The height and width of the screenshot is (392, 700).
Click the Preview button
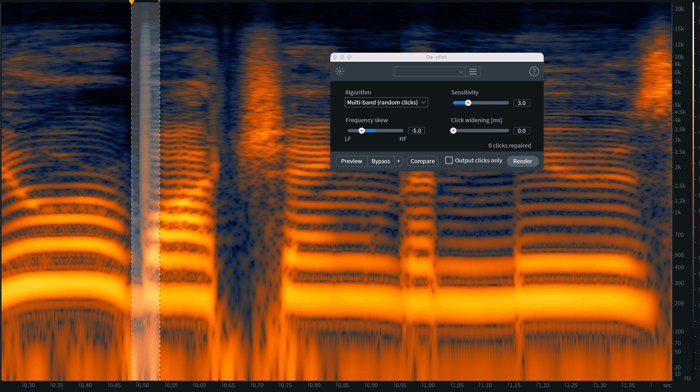(x=351, y=161)
